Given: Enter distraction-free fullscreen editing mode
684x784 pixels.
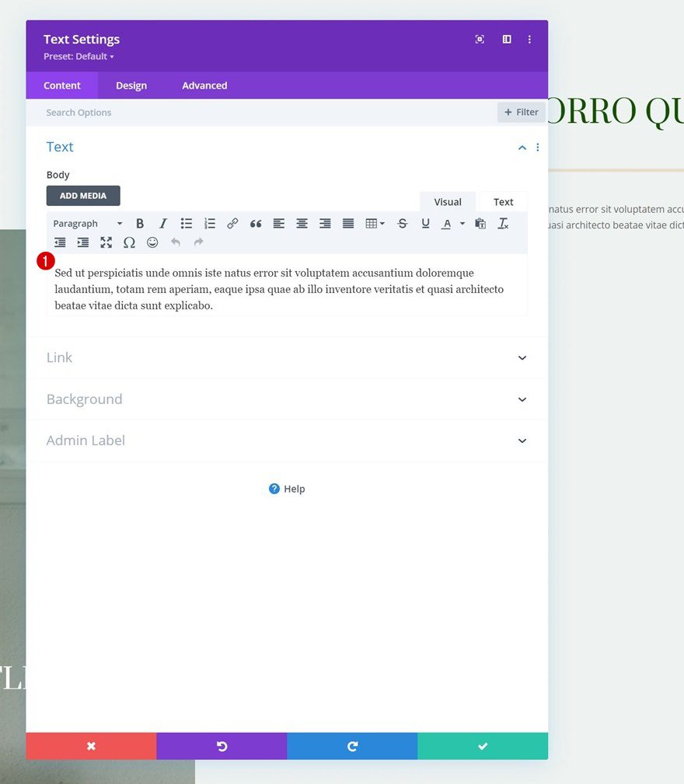Looking at the screenshot, I should pos(106,242).
